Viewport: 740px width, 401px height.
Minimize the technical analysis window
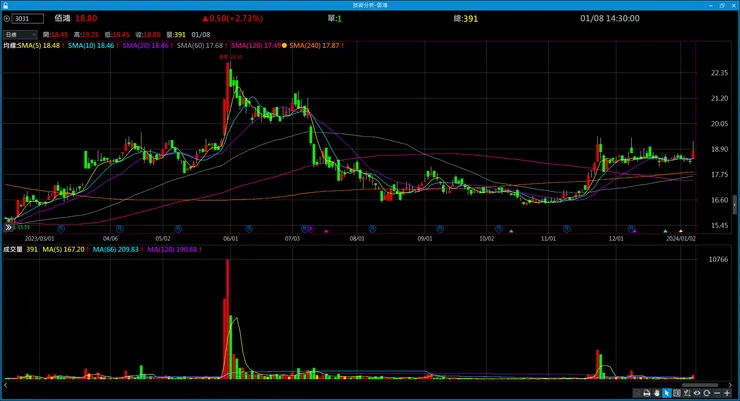point(711,5)
